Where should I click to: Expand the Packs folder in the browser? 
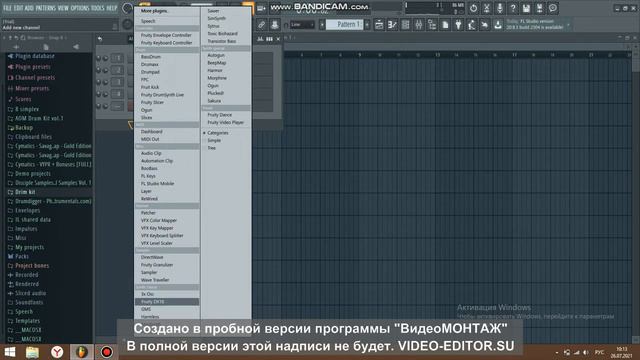coord(22,256)
